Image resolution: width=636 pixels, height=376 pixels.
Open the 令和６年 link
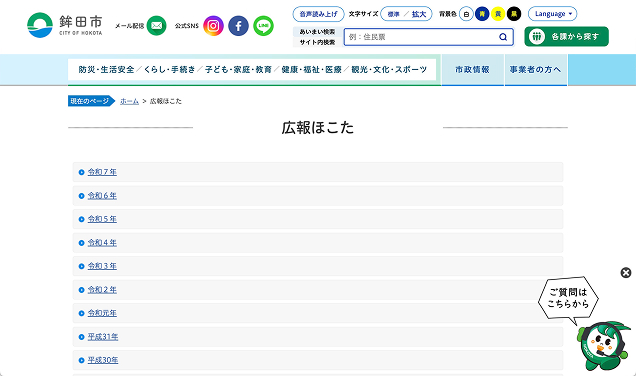click(102, 196)
